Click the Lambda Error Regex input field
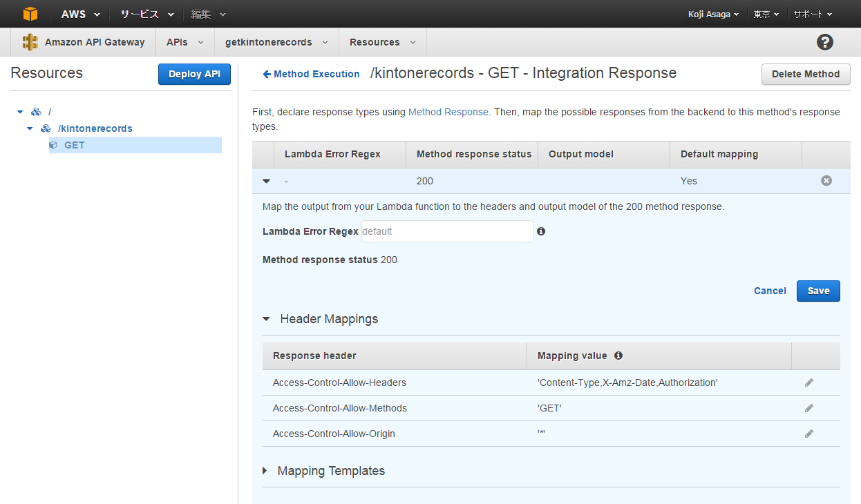This screenshot has width=861, height=504. [447, 231]
